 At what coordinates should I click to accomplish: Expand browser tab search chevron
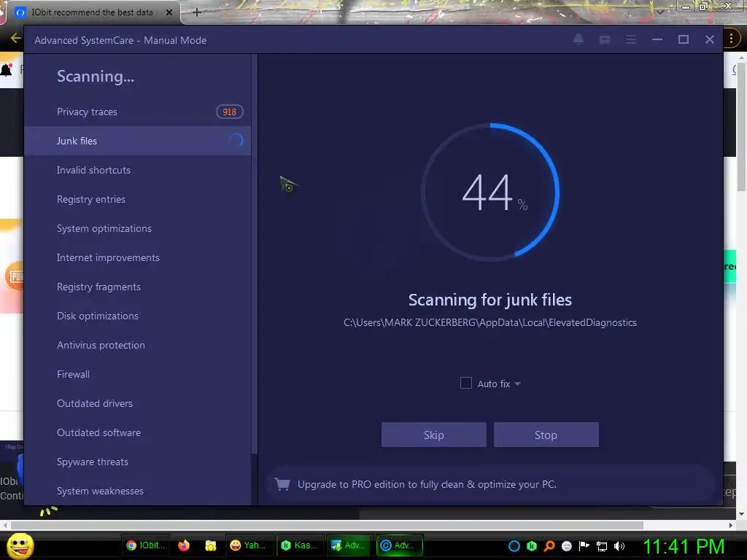coord(659,12)
